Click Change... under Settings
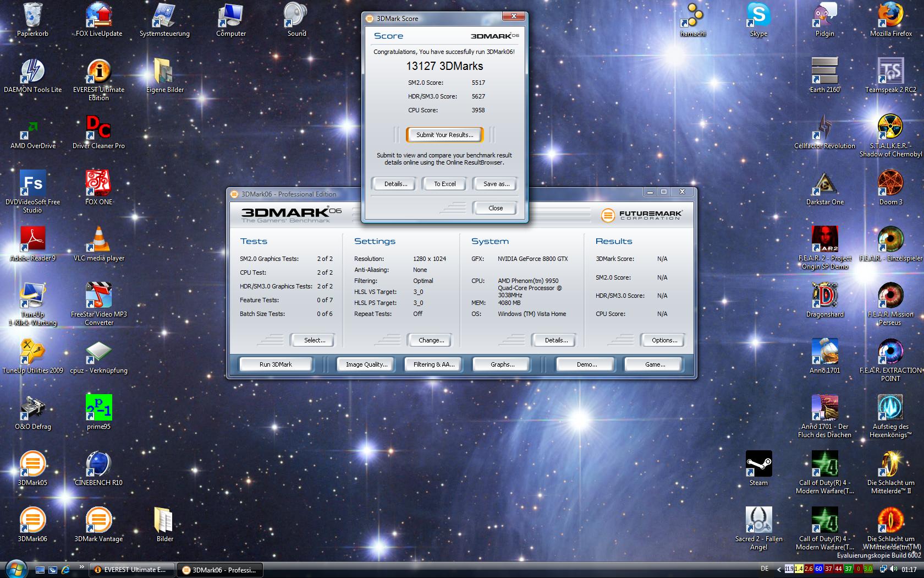924x578 pixels. click(x=431, y=340)
